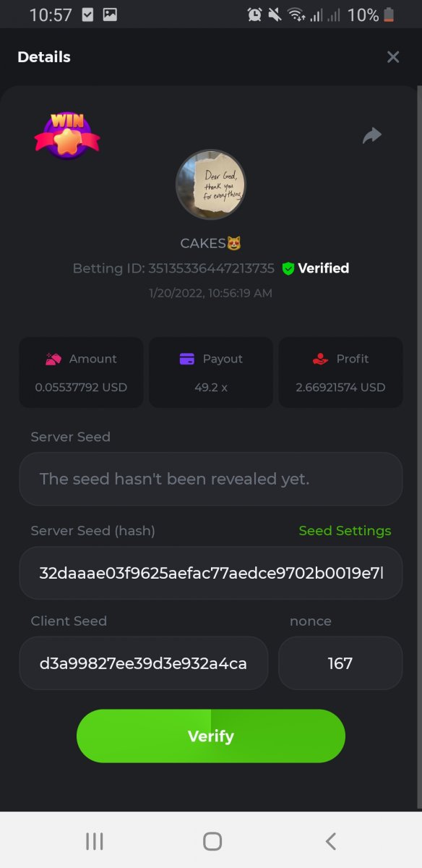Tap the WIN star badge
This screenshot has height=868, width=422.
(x=67, y=135)
